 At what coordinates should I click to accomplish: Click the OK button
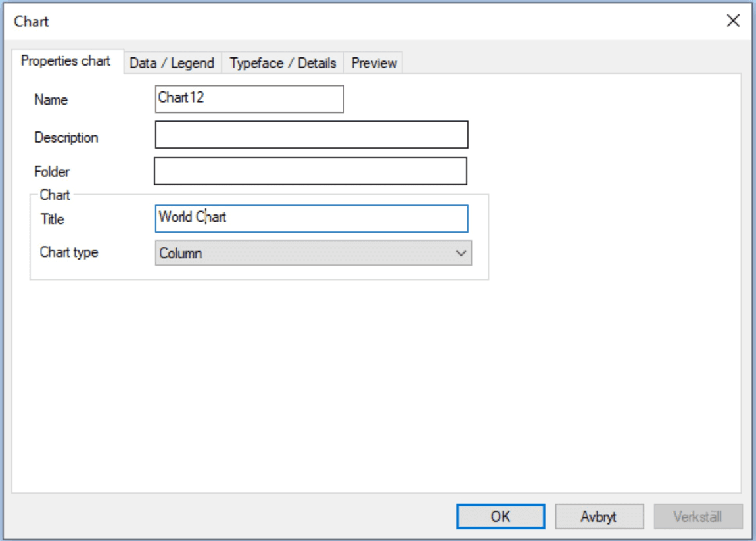tap(500, 516)
